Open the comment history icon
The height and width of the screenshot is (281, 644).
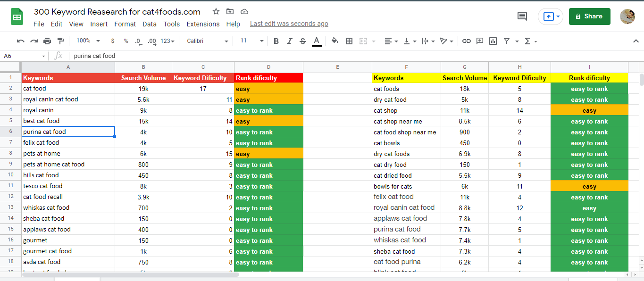point(522,17)
